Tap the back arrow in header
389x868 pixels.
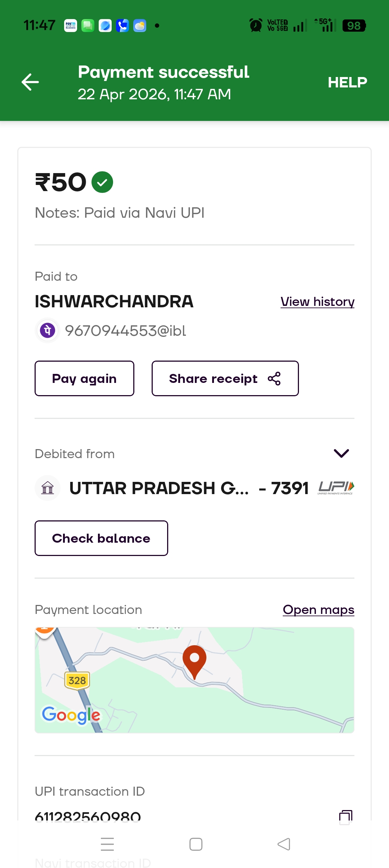point(30,82)
